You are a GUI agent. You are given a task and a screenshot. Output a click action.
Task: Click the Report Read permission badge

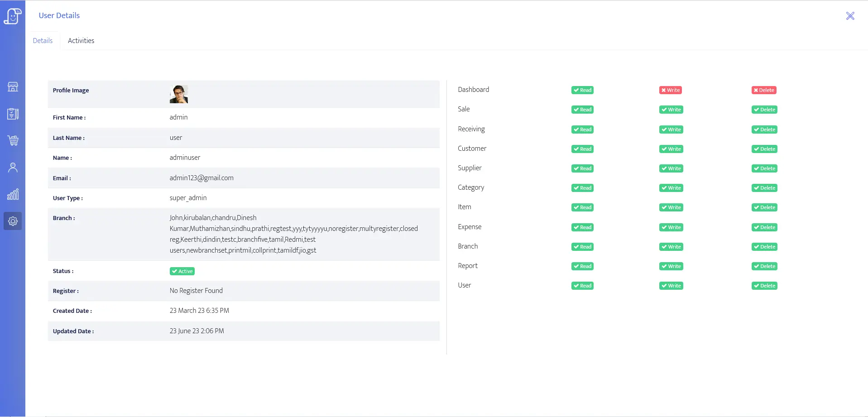coord(582,266)
